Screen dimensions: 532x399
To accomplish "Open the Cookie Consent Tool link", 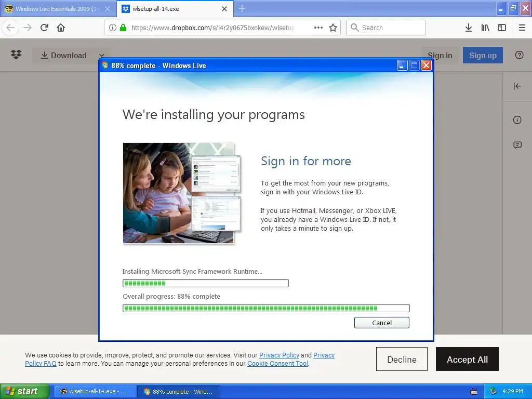I will [x=278, y=363].
